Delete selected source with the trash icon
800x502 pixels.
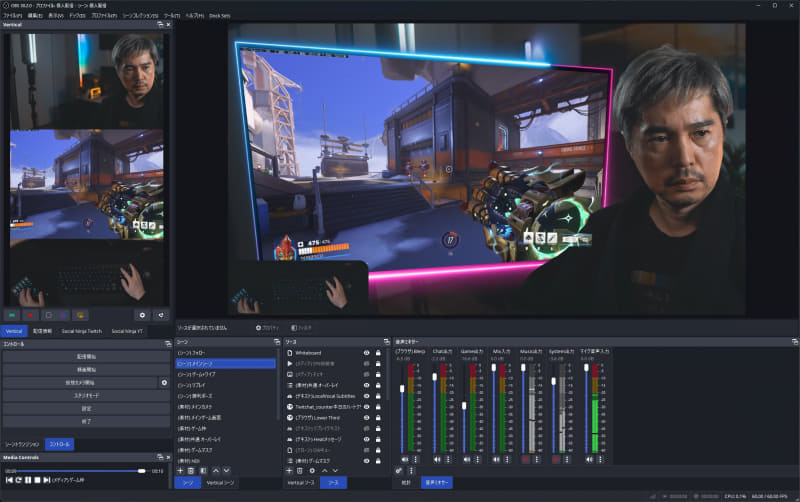(300, 470)
